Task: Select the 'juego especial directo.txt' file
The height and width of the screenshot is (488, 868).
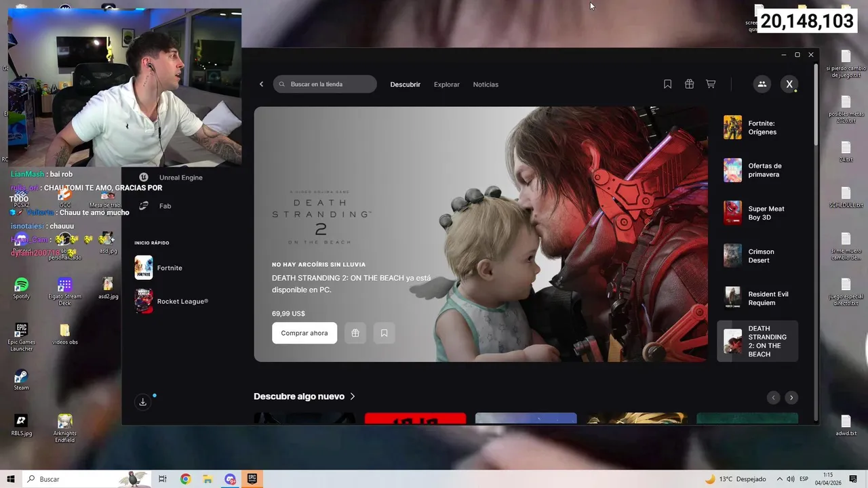Action: tap(846, 292)
